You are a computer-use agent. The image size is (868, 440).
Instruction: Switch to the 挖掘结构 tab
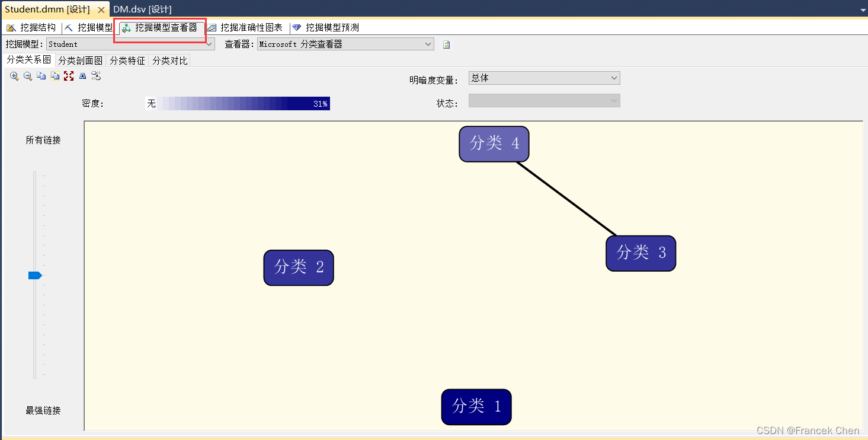[31, 27]
